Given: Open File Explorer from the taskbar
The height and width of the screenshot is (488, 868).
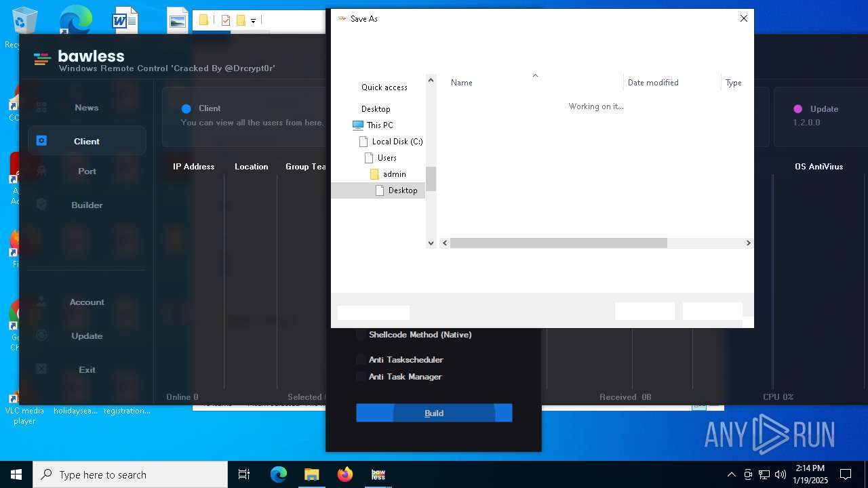Looking at the screenshot, I should (x=311, y=474).
